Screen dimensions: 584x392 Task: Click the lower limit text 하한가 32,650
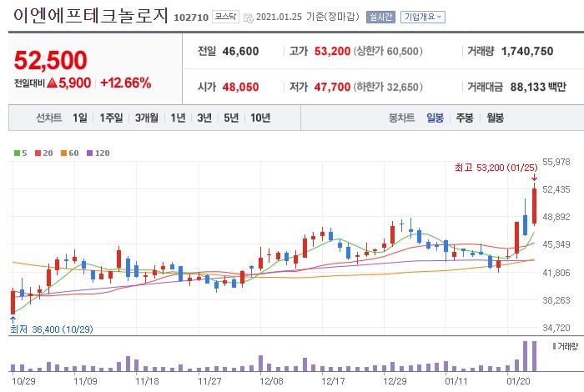tap(388, 87)
